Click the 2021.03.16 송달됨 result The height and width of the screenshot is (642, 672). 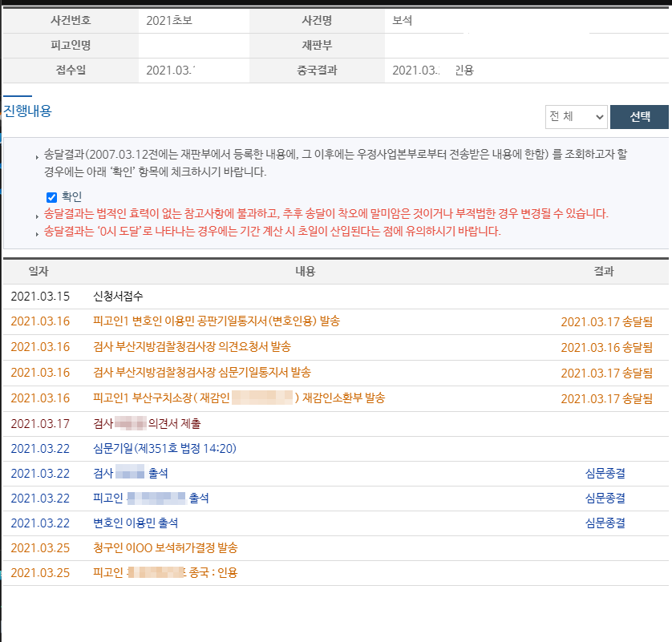(x=606, y=347)
